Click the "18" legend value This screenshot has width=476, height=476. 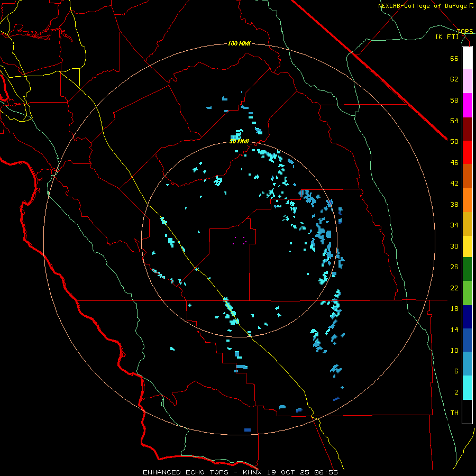[x=454, y=309]
